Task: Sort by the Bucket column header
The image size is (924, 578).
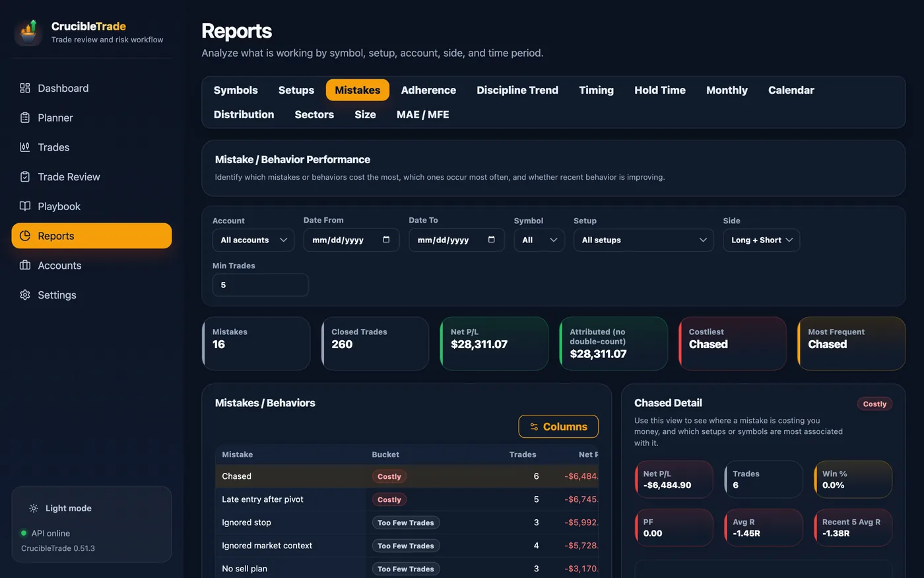Action: tap(385, 454)
